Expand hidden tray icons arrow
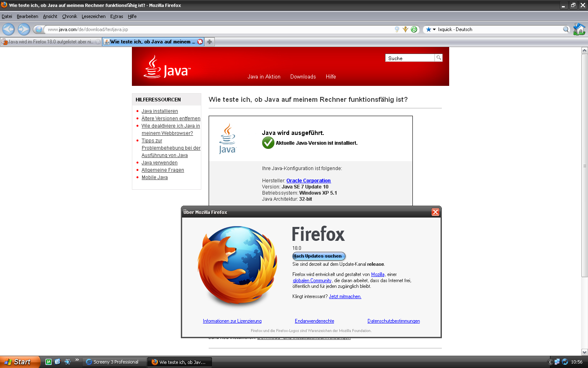This screenshot has width=588, height=368. coord(550,362)
